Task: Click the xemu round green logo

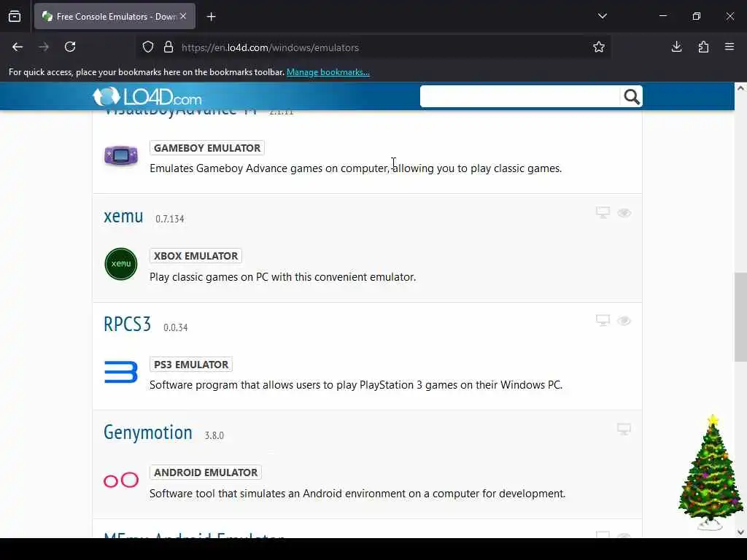Action: (x=121, y=264)
